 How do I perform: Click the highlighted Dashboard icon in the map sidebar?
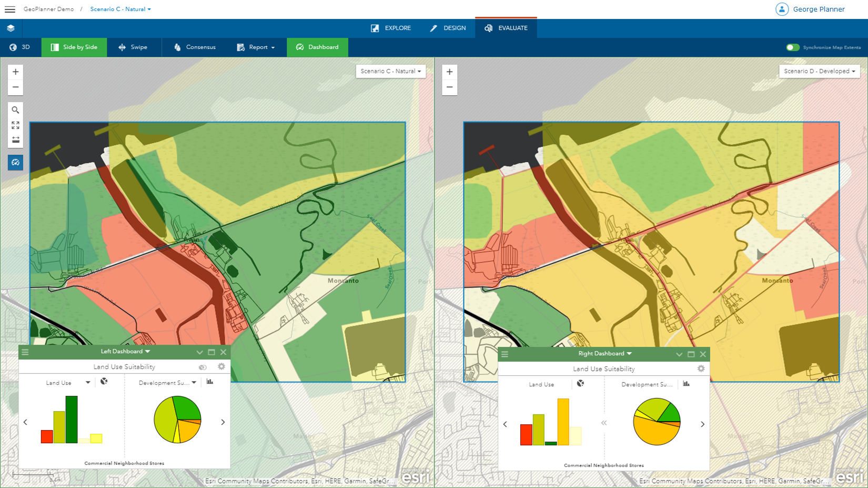(x=15, y=163)
